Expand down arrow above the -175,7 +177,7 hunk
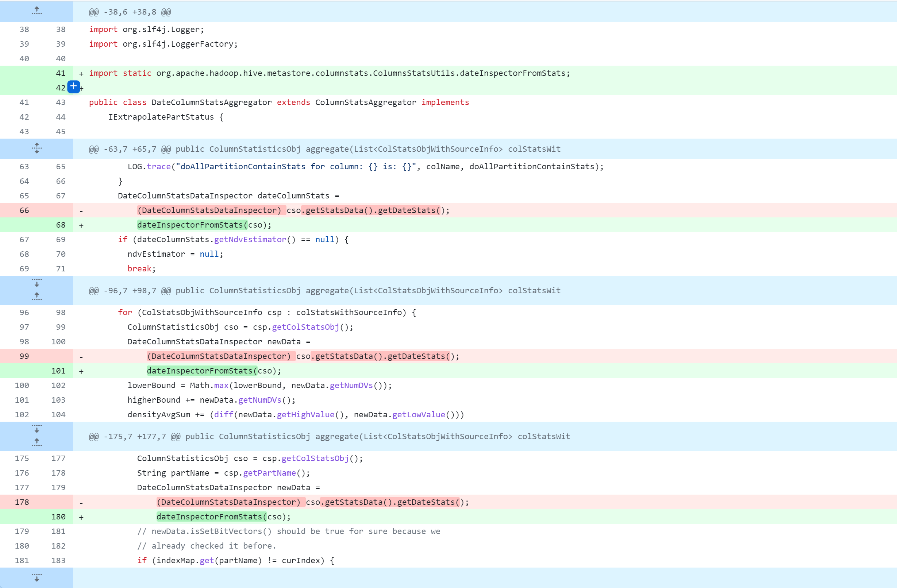 36,429
